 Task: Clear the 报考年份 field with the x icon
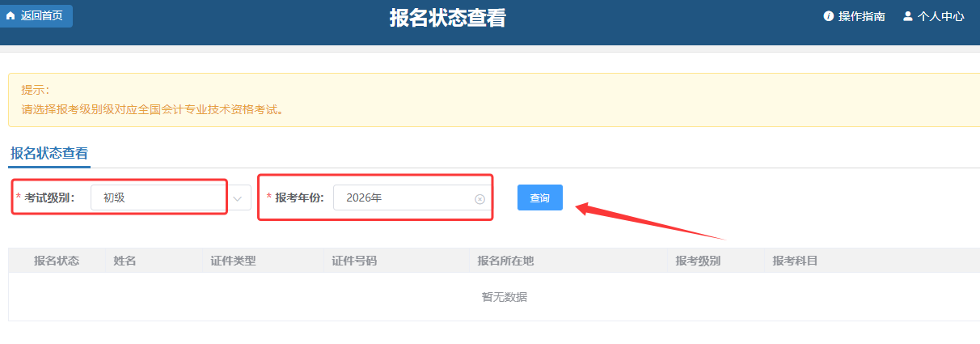[479, 199]
